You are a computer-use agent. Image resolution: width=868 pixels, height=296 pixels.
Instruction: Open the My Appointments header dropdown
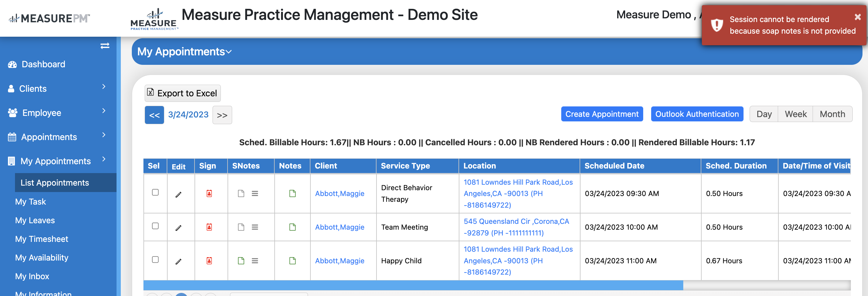[x=184, y=51]
